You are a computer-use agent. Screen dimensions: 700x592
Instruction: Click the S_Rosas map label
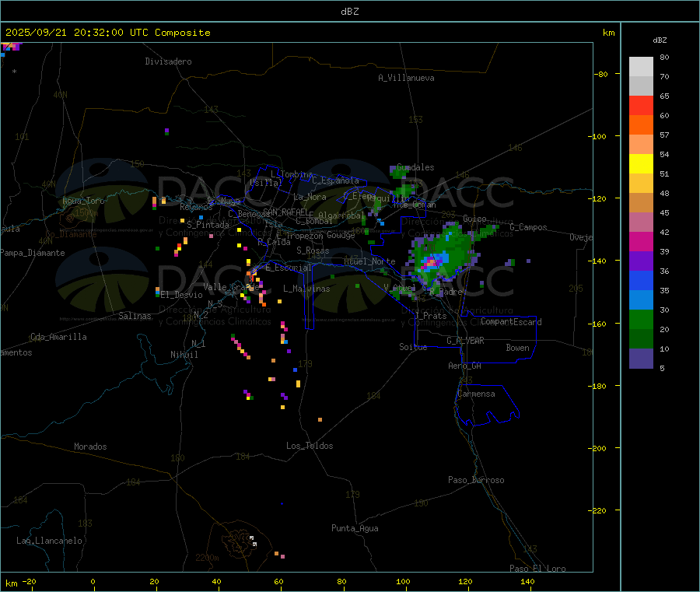pos(313,250)
